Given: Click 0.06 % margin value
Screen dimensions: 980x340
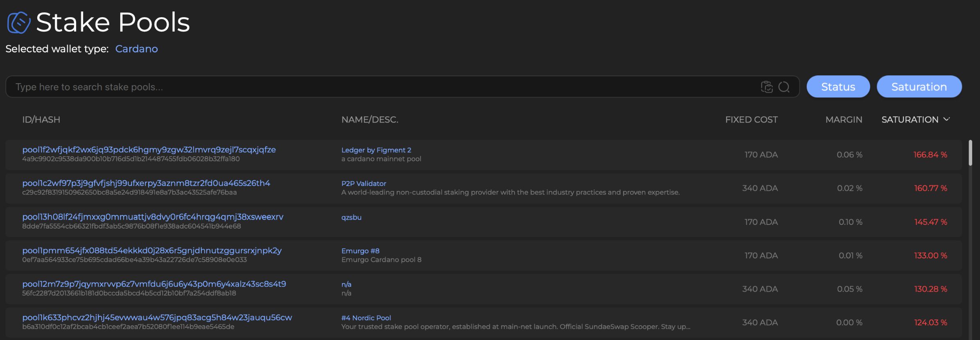Looking at the screenshot, I should [x=849, y=155].
